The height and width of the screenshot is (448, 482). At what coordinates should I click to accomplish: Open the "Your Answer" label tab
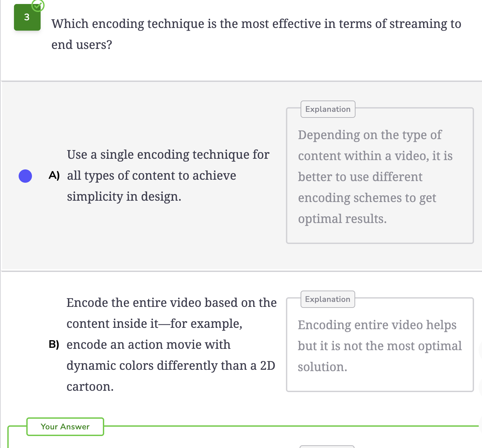point(65,427)
